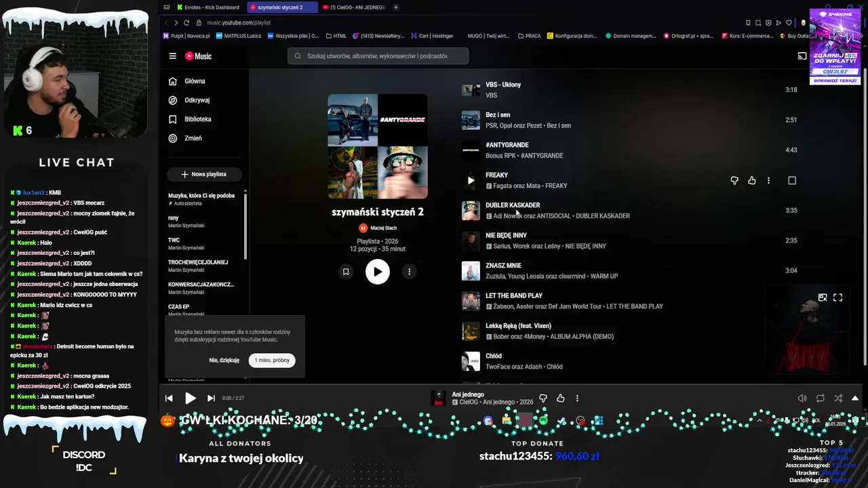The image size is (868, 488).
Task: Play FREAKY track via its play icon
Action: click(x=471, y=180)
